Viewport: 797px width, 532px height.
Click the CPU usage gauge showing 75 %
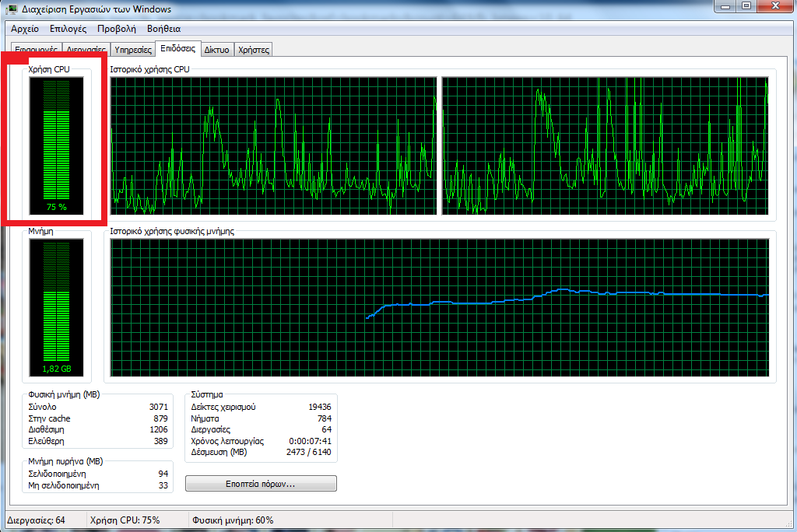point(56,146)
